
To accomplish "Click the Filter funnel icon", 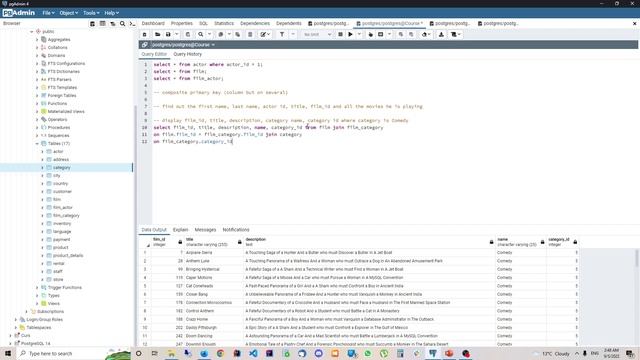I will (x=282, y=35).
